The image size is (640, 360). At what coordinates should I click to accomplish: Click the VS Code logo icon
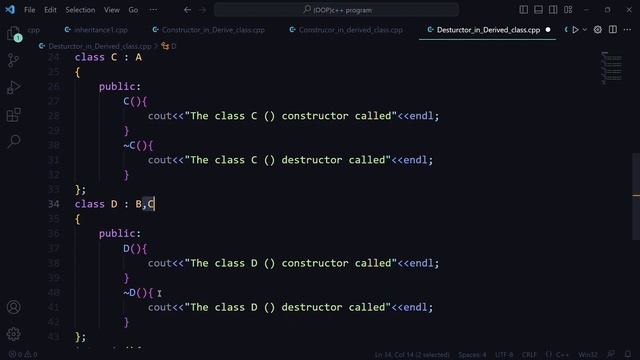(10, 9)
